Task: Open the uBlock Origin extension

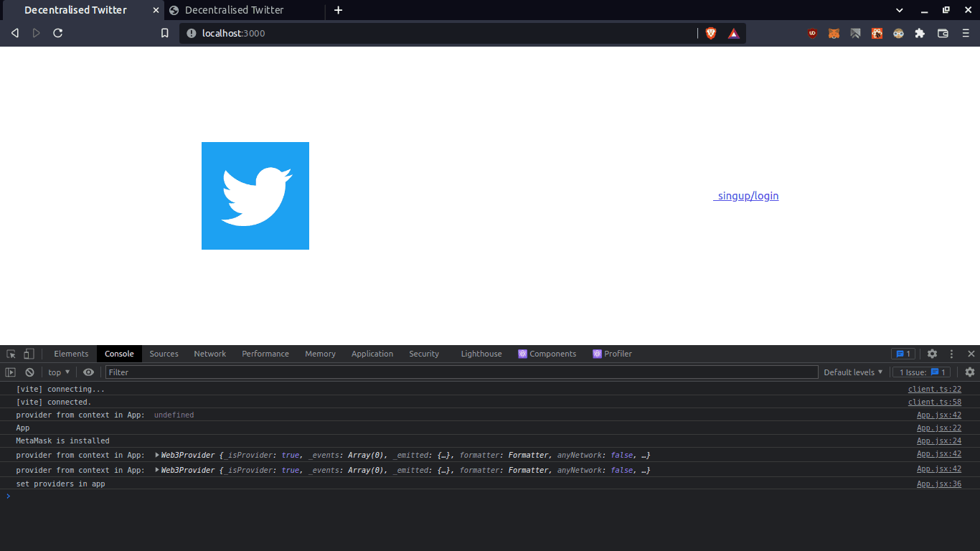Action: [x=812, y=33]
